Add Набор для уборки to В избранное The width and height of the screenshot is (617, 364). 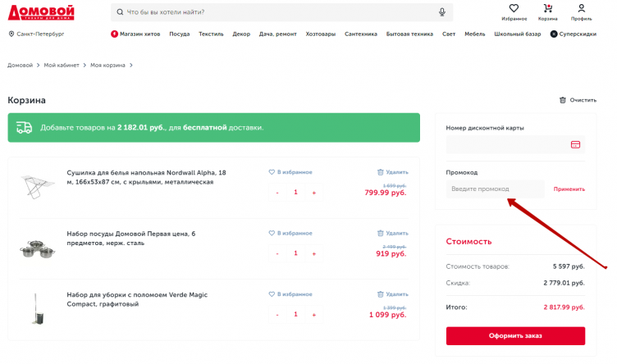[290, 294]
